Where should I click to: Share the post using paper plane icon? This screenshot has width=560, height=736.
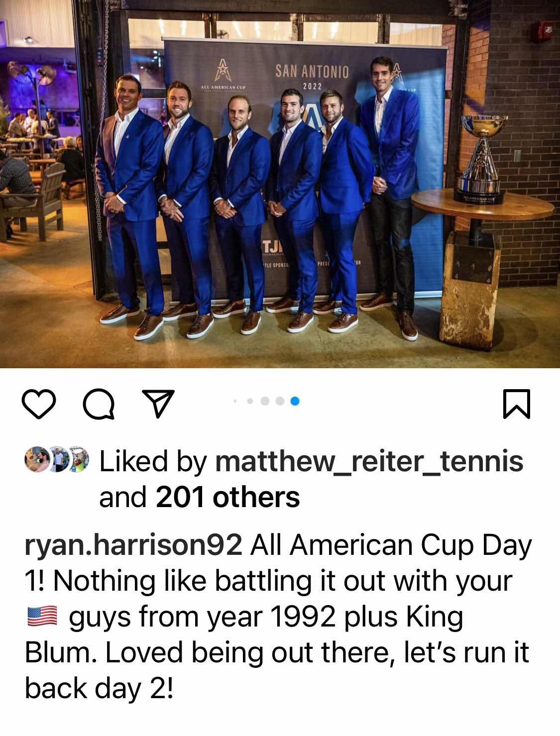[x=158, y=404]
